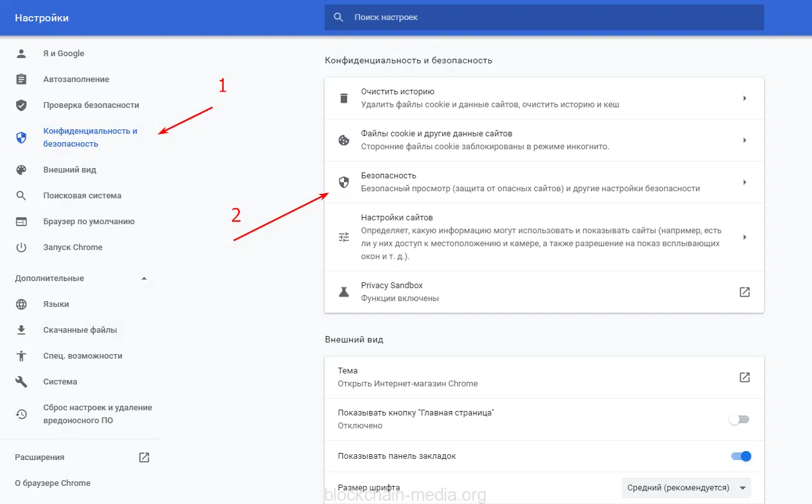Viewport: 812px width, 504px height.
Task: Open О браузере Chrome page
Action: click(x=52, y=483)
